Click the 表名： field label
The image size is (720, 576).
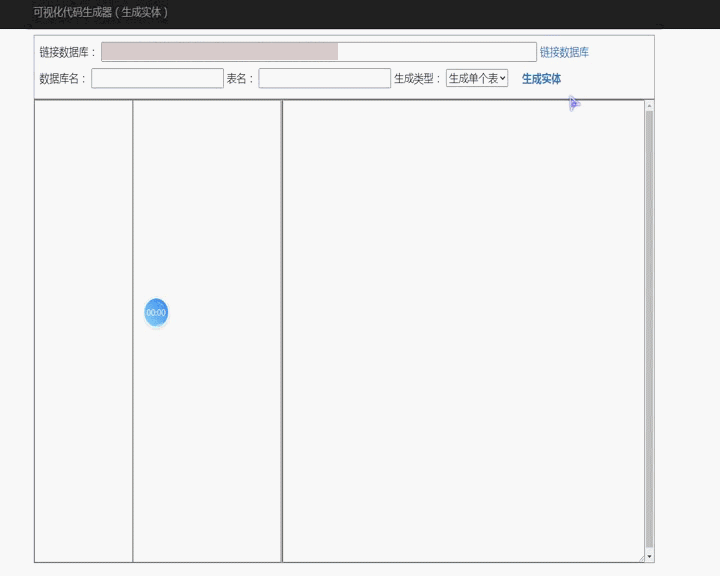point(240,79)
